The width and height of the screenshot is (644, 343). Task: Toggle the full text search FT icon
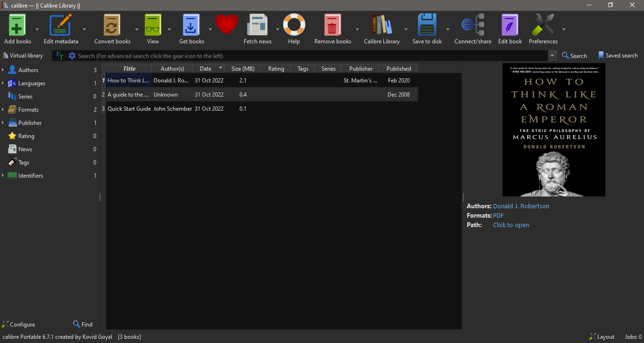pyautogui.click(x=60, y=56)
